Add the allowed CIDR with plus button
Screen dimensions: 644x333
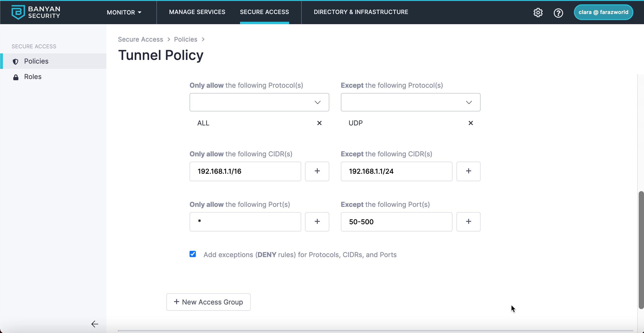pos(317,171)
